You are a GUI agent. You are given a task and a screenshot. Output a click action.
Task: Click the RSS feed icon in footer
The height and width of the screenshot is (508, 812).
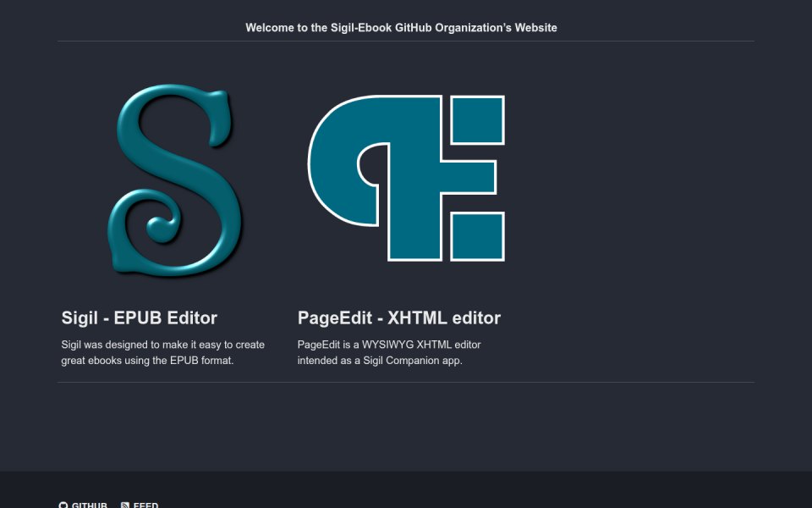pos(125,505)
